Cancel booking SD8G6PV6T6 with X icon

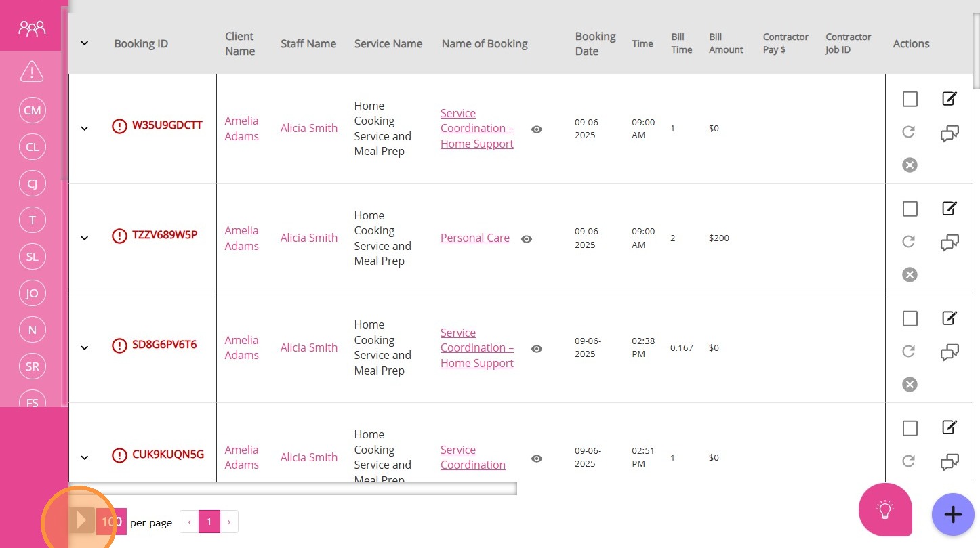pyautogui.click(x=910, y=384)
